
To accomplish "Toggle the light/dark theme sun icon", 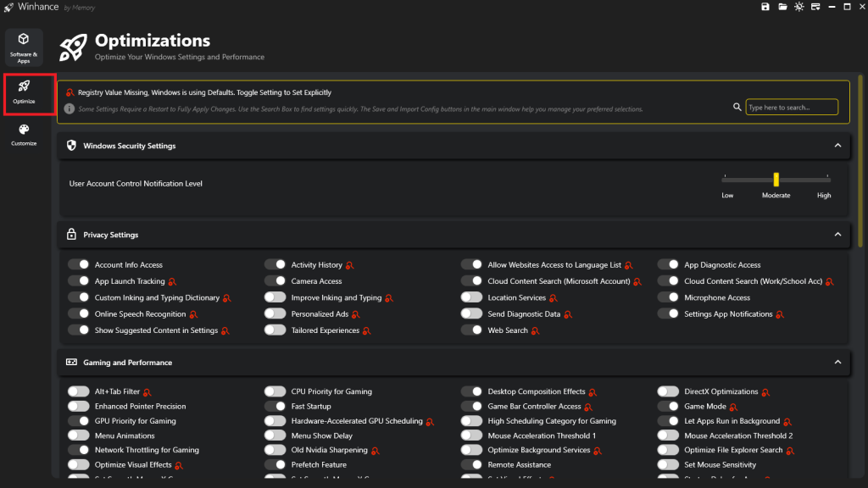I will 798,7.
